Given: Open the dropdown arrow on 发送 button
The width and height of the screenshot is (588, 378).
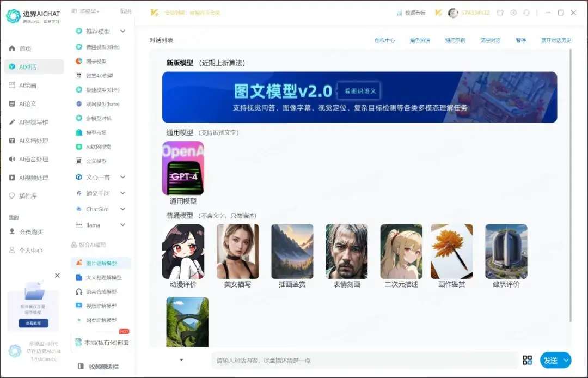Looking at the screenshot, I should [566, 360].
